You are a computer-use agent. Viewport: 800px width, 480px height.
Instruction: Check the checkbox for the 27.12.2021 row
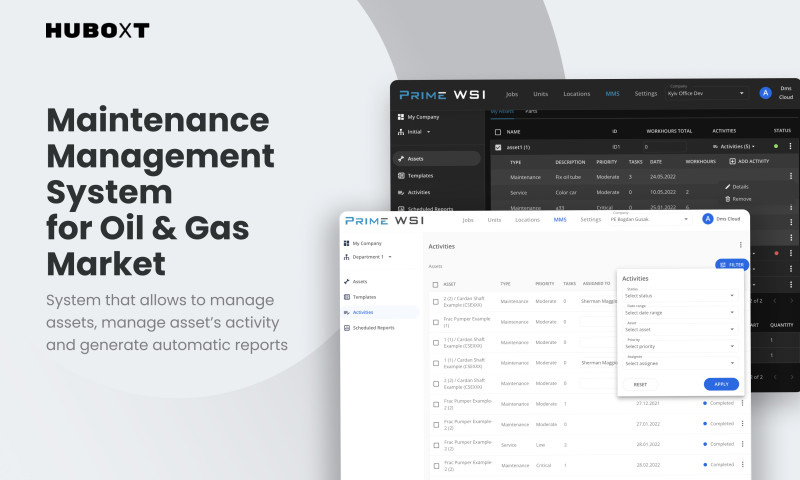click(436, 405)
